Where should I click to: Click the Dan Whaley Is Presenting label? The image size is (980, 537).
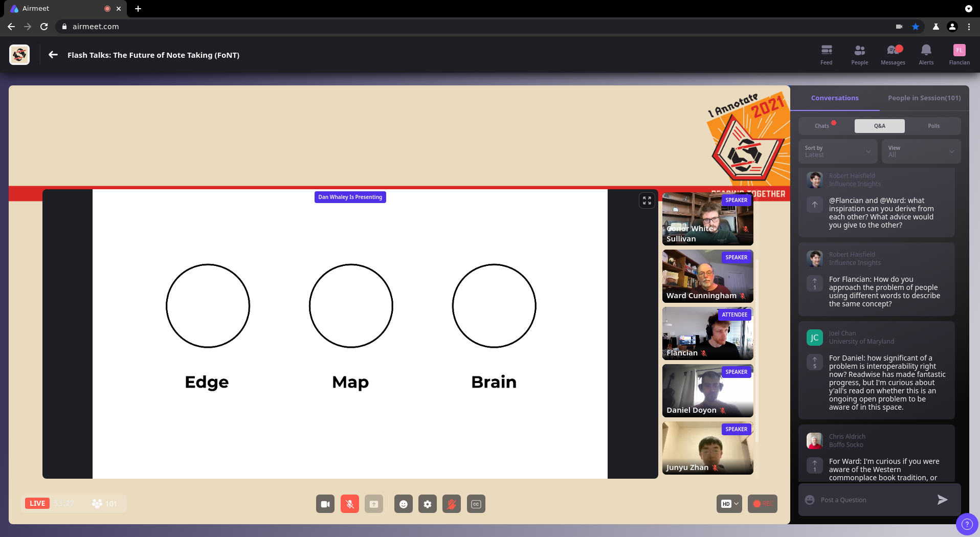[x=350, y=197]
